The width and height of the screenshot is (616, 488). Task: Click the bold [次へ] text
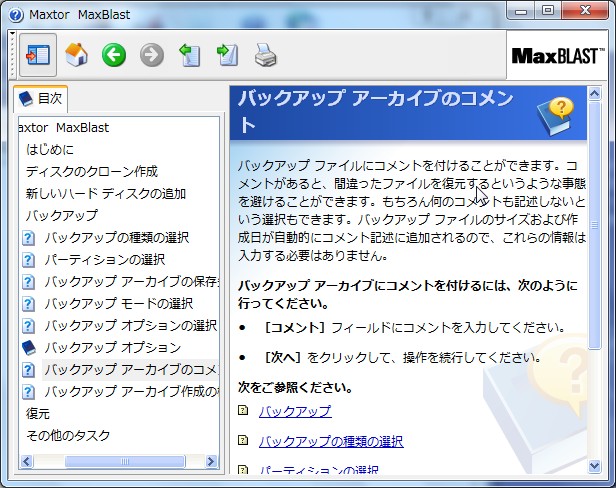283,357
